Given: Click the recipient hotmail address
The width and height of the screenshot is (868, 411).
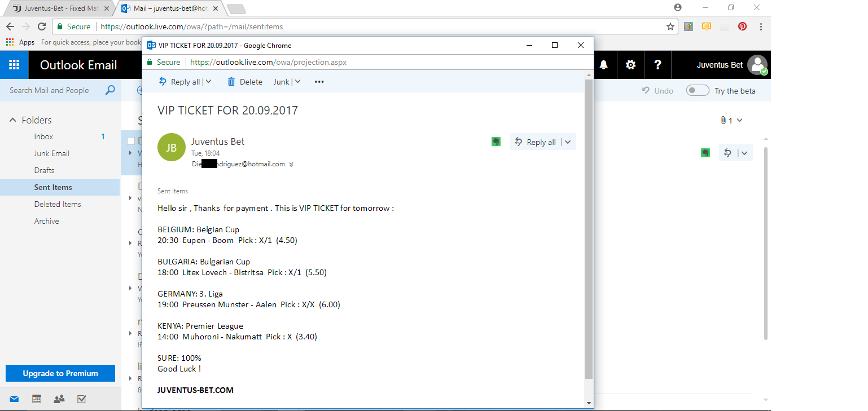Looking at the screenshot, I should [x=239, y=164].
